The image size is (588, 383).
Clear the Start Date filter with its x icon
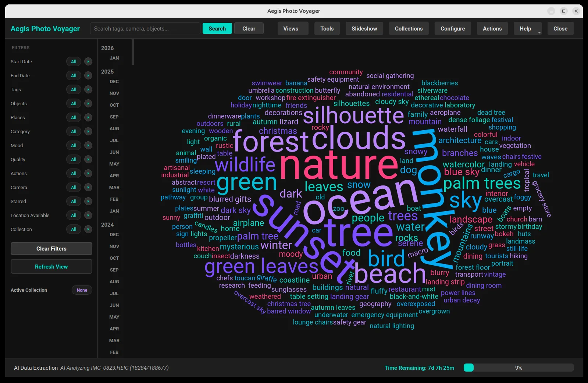(88, 61)
